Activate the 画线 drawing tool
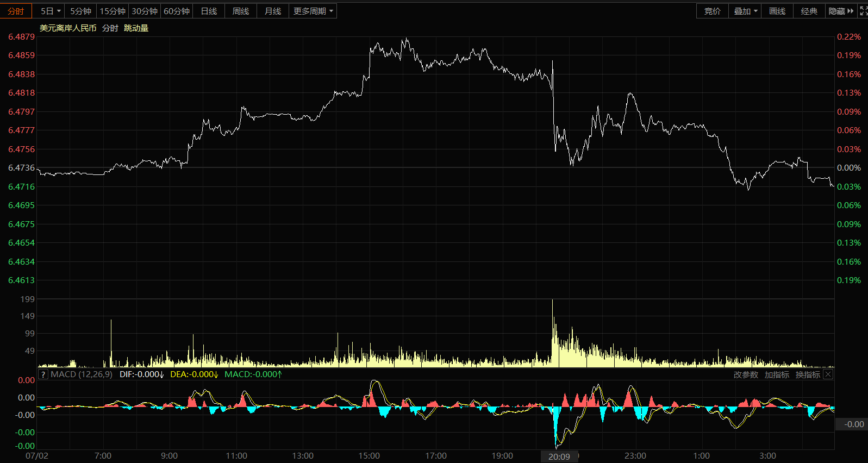 coord(777,11)
